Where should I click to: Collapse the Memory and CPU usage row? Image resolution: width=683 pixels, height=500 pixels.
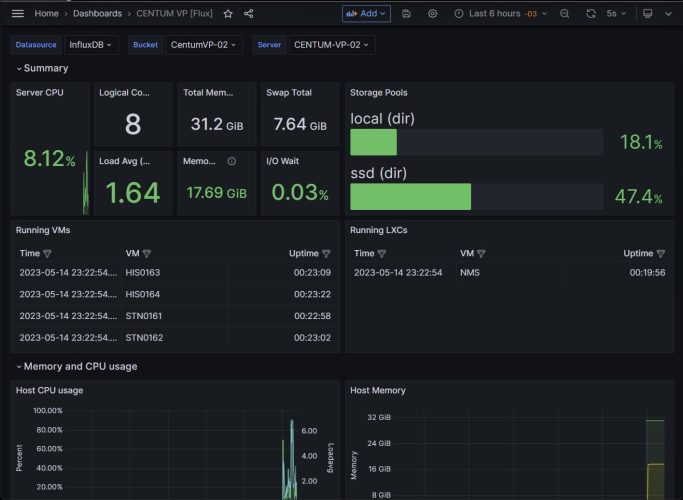[x=77, y=367]
